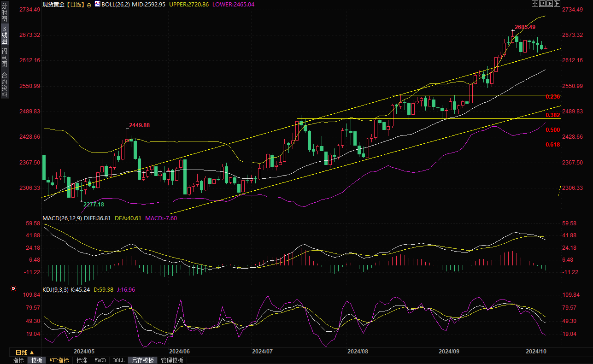This screenshot has height=364, width=593.
Task: Click the 2024/09 date axis label
Action: [449, 351]
